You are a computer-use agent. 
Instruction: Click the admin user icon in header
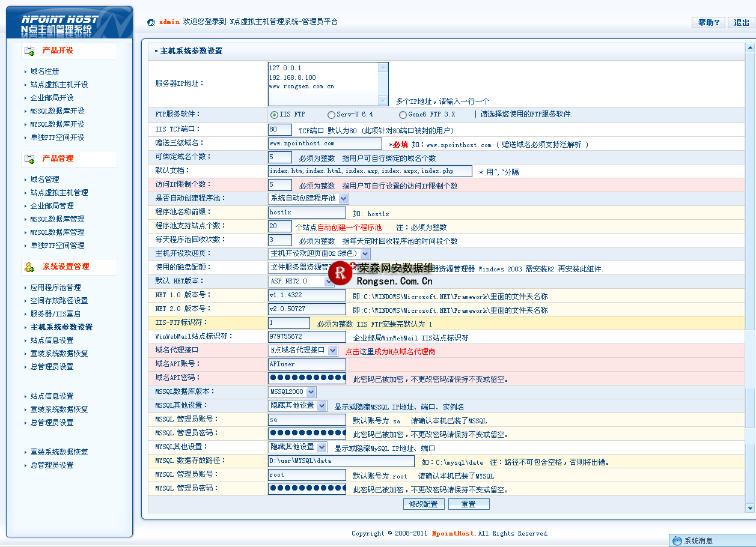point(151,22)
